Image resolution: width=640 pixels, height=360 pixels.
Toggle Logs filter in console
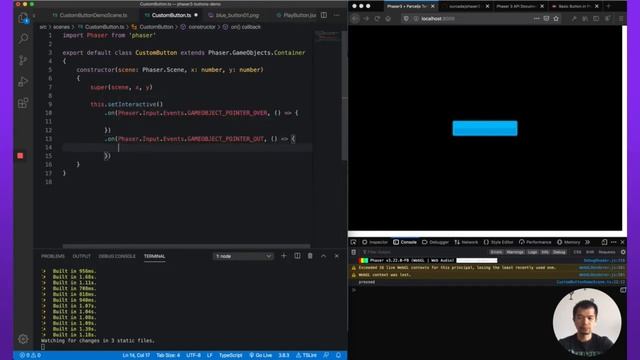click(533, 252)
